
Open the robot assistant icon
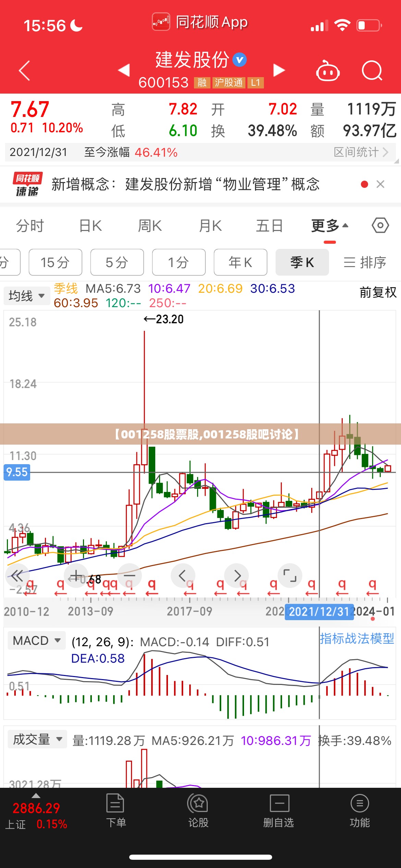[328, 71]
